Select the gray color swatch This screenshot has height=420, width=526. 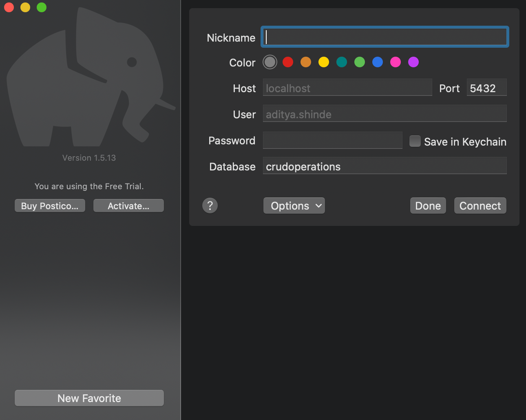pyautogui.click(x=270, y=62)
